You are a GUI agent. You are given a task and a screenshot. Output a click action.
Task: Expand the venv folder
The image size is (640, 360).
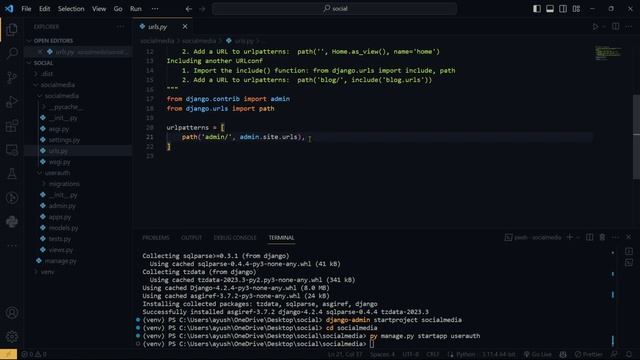pos(47,272)
